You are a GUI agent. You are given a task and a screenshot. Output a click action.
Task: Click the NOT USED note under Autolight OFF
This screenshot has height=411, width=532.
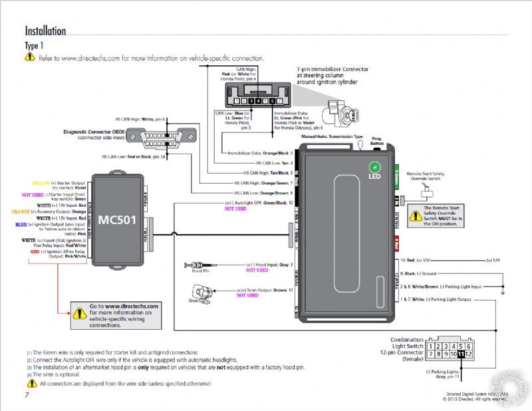(235, 209)
